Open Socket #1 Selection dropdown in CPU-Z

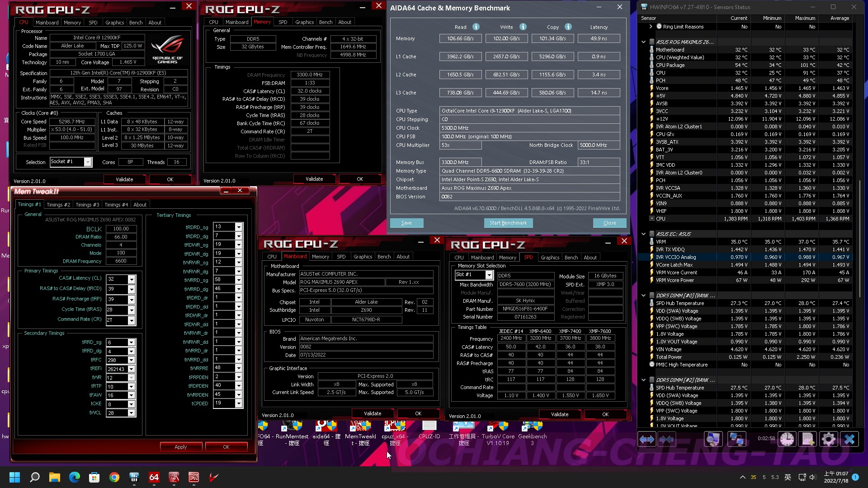[x=88, y=162]
